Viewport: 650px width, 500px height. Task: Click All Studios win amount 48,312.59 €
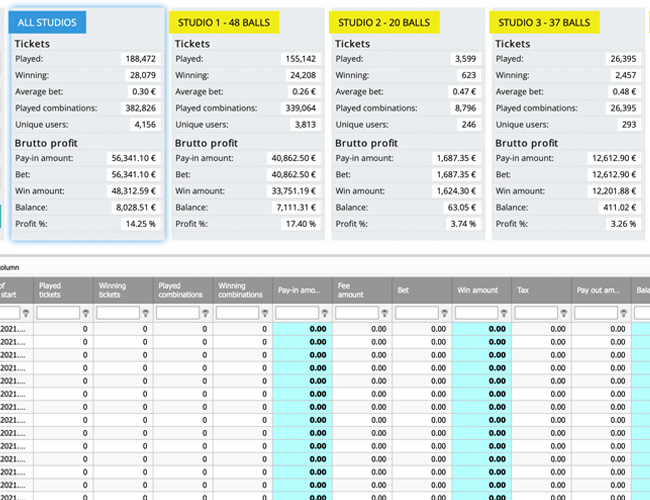coord(133,191)
